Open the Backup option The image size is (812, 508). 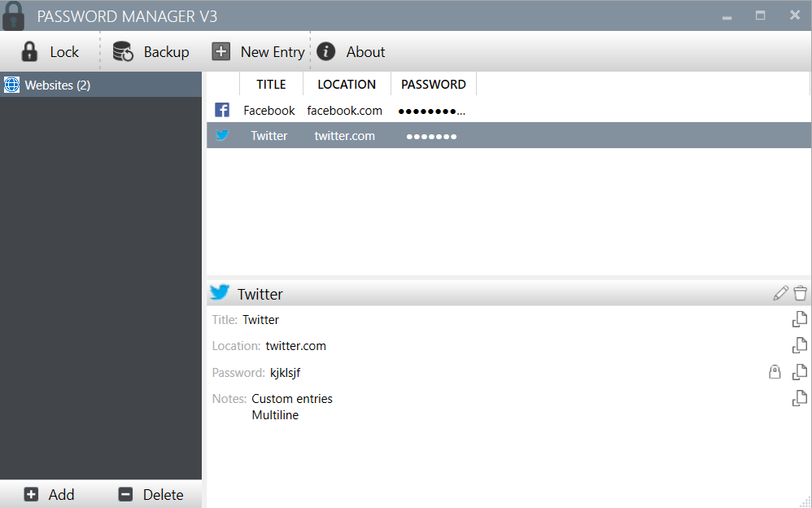[x=151, y=52]
